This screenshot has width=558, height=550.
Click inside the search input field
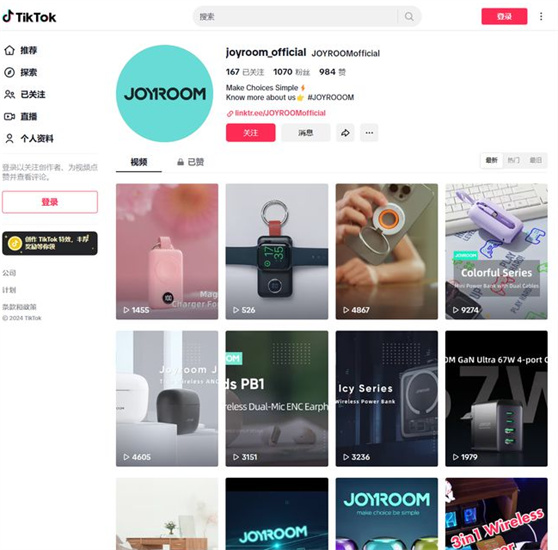pyautogui.click(x=297, y=16)
